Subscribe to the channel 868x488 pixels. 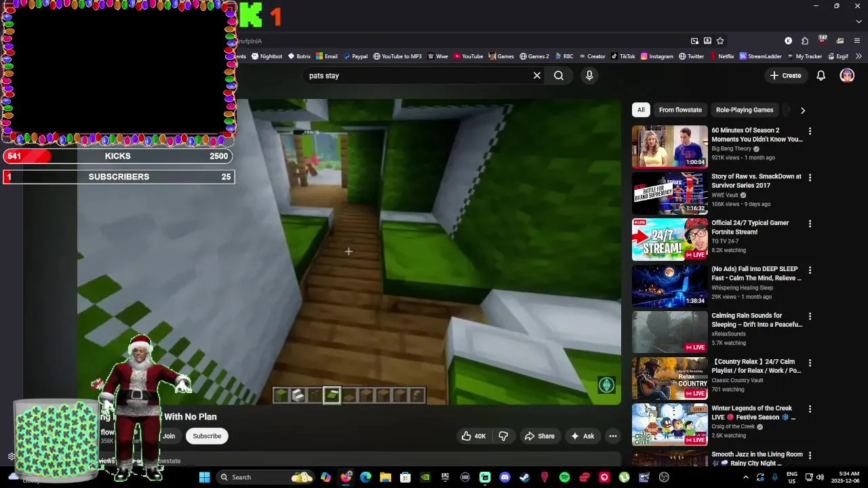[207, 436]
